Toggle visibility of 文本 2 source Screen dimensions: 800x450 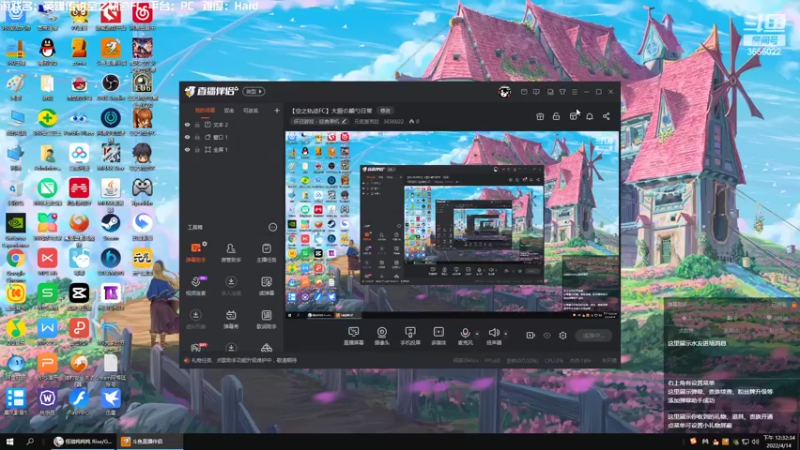(187, 124)
